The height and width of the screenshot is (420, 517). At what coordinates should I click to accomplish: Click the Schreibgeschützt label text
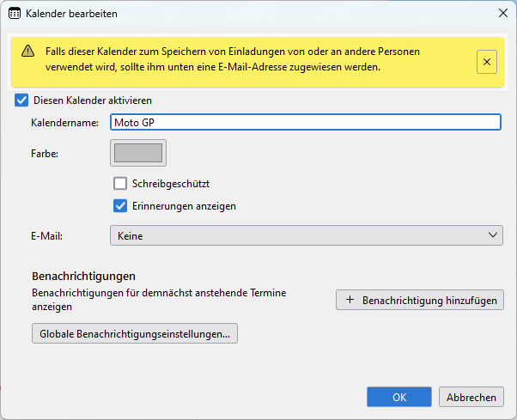[171, 184]
